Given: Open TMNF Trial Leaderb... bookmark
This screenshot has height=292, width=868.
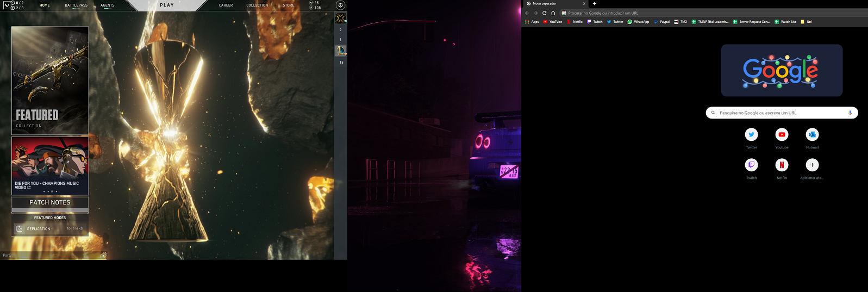Looking at the screenshot, I should point(710,22).
